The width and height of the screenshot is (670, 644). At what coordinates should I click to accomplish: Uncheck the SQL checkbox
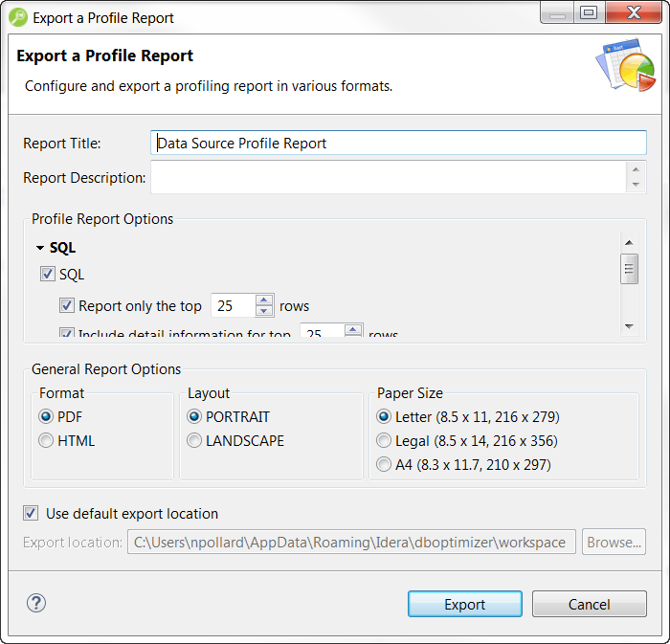pyautogui.click(x=48, y=275)
